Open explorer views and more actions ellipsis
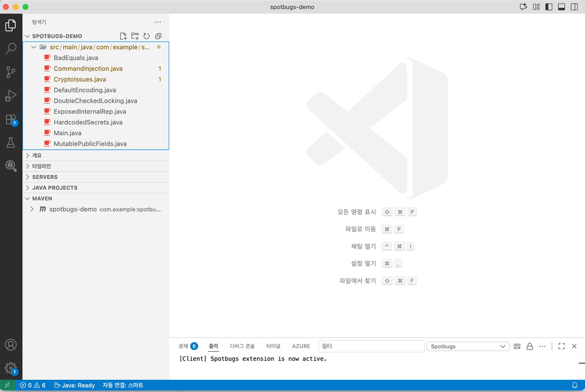Viewport: 585px width, 392px height. coord(158,23)
